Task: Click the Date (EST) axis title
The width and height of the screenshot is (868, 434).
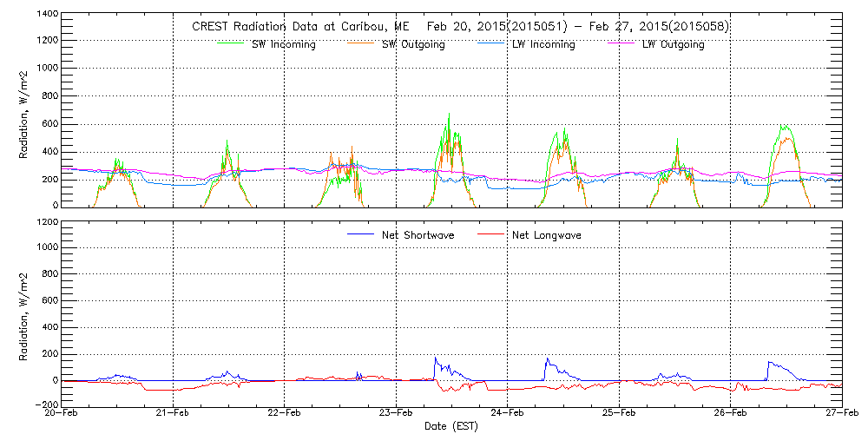Action: (x=451, y=426)
